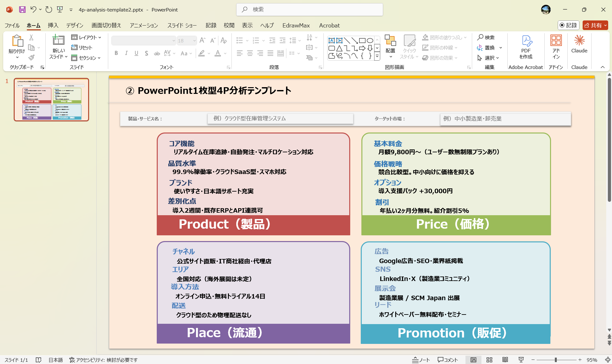
Task: Open Find (検索) in the editing group
Action: click(486, 37)
